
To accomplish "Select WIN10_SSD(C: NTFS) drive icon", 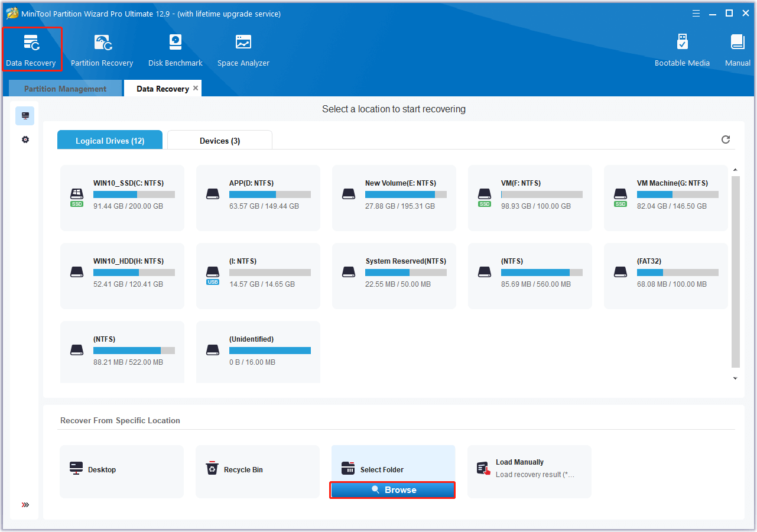I will [77, 196].
